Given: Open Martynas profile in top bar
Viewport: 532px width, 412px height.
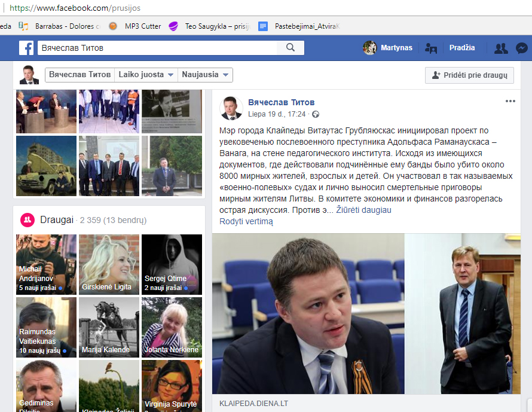Looking at the screenshot, I should click(x=388, y=48).
